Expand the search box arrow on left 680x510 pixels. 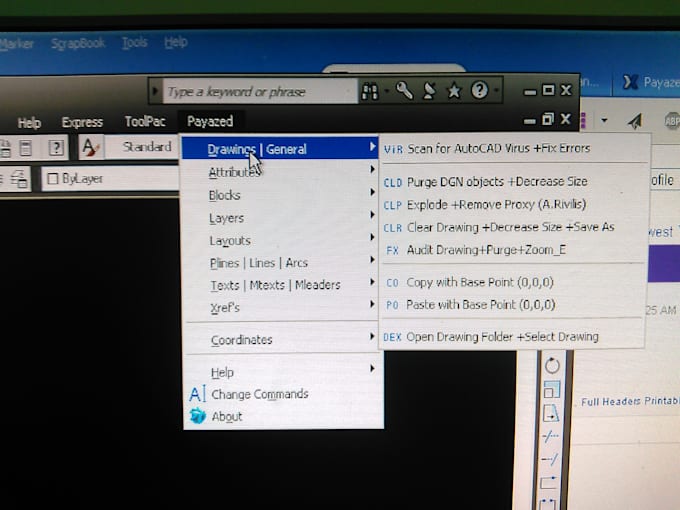155,92
